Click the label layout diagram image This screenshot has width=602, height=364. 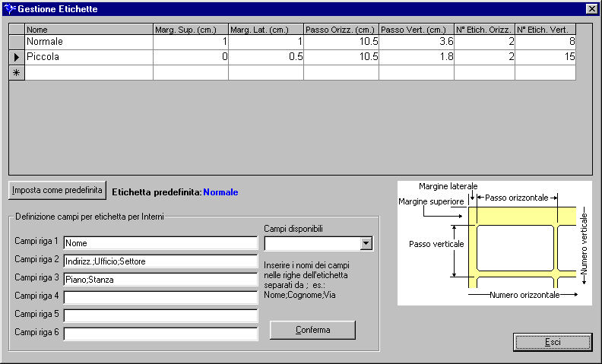[495, 243]
